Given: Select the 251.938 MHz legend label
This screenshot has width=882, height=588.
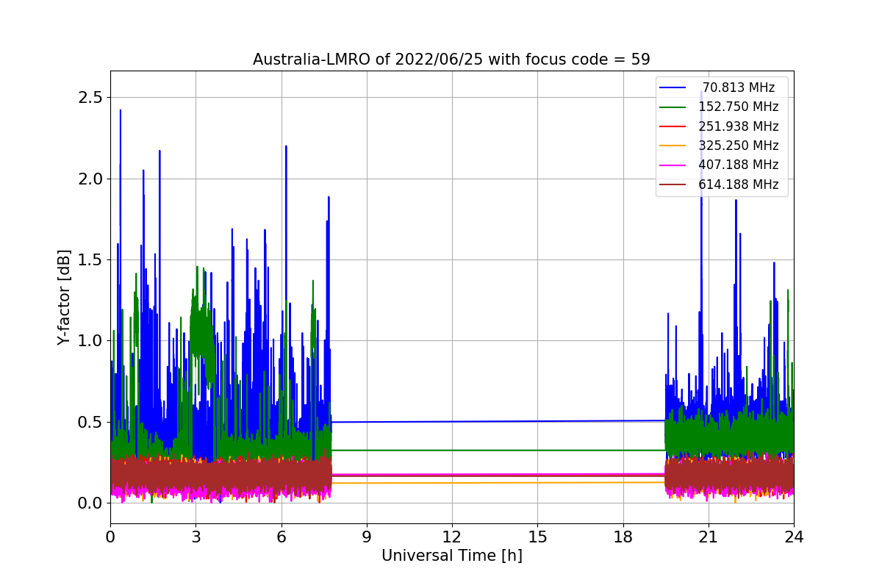Looking at the screenshot, I should [x=739, y=126].
